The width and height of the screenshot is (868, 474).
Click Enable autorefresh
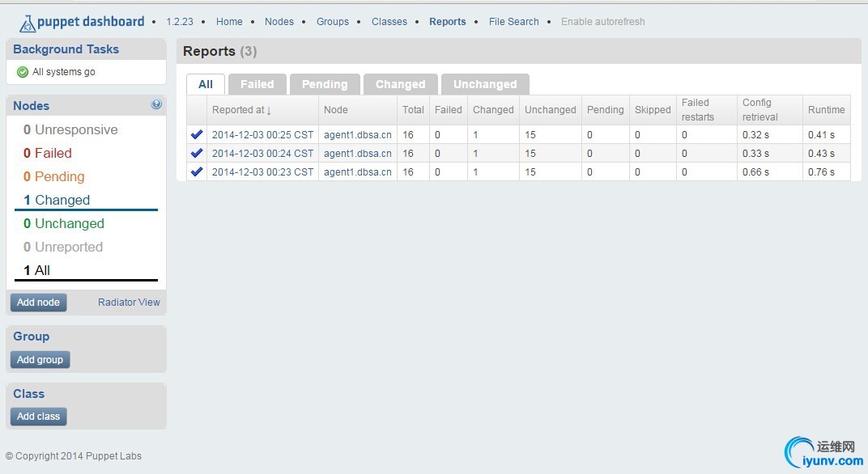coord(603,22)
